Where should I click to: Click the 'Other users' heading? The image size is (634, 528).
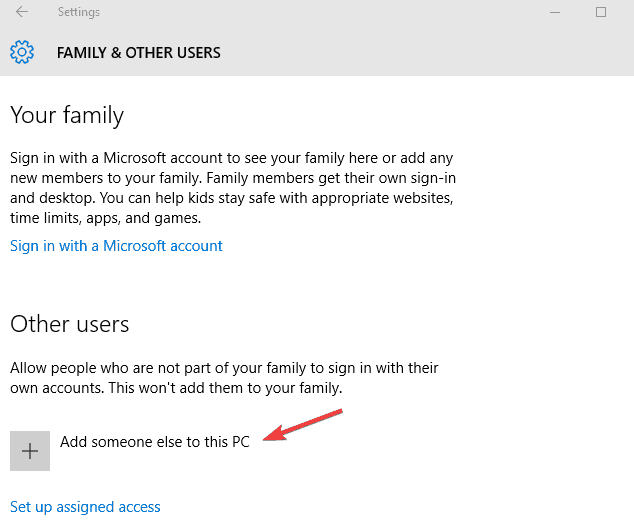70,324
